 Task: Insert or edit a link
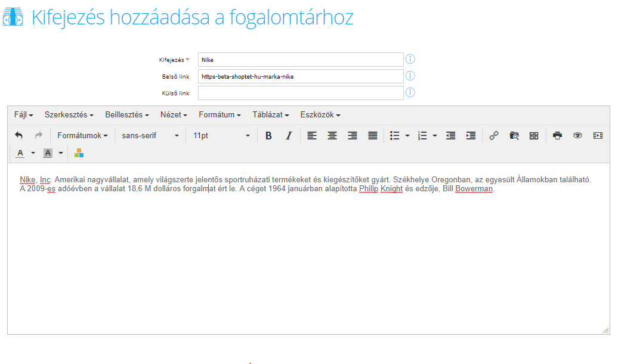coord(494,135)
